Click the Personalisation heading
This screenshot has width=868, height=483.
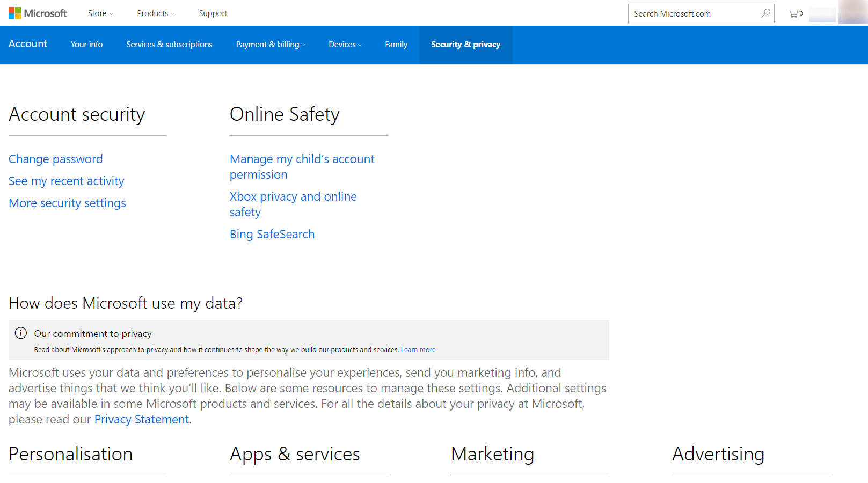70,454
